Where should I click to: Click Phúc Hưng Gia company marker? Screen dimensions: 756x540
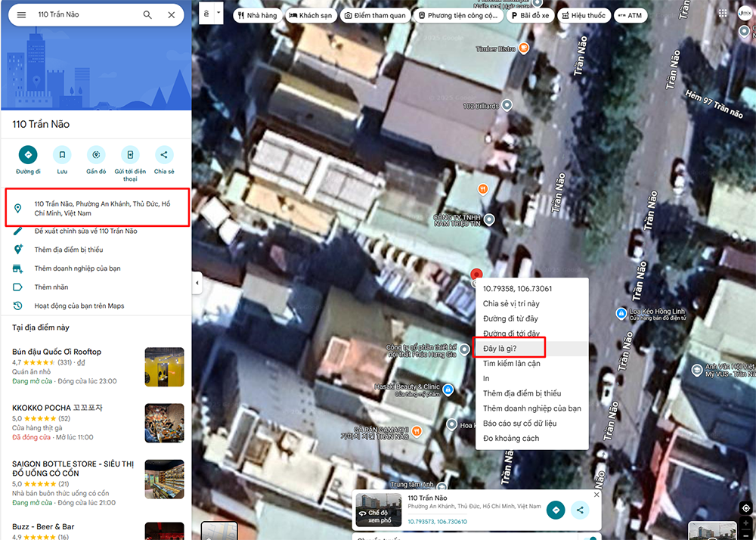point(464,349)
